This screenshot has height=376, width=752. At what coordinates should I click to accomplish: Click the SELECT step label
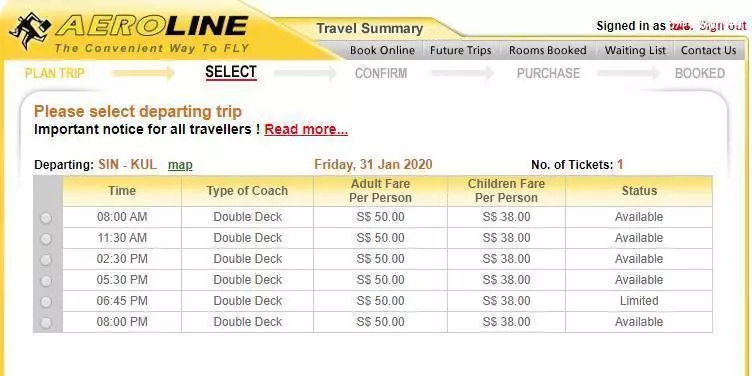[231, 72]
